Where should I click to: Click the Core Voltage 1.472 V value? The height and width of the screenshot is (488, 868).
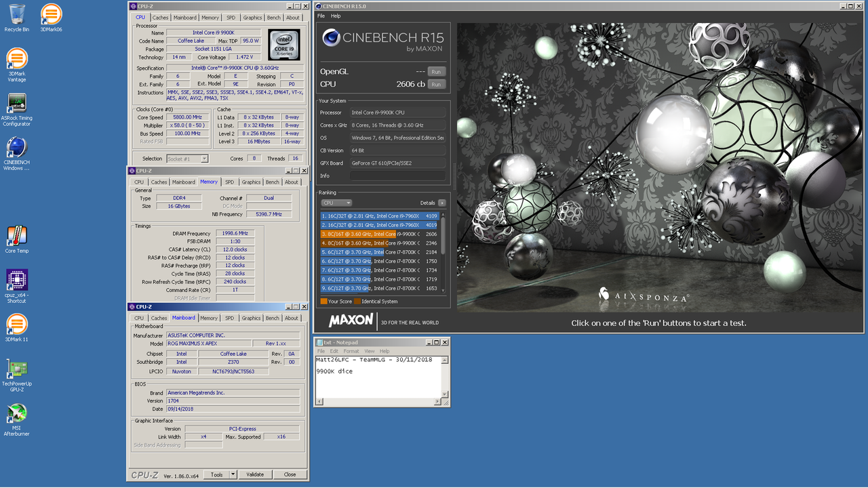point(245,57)
